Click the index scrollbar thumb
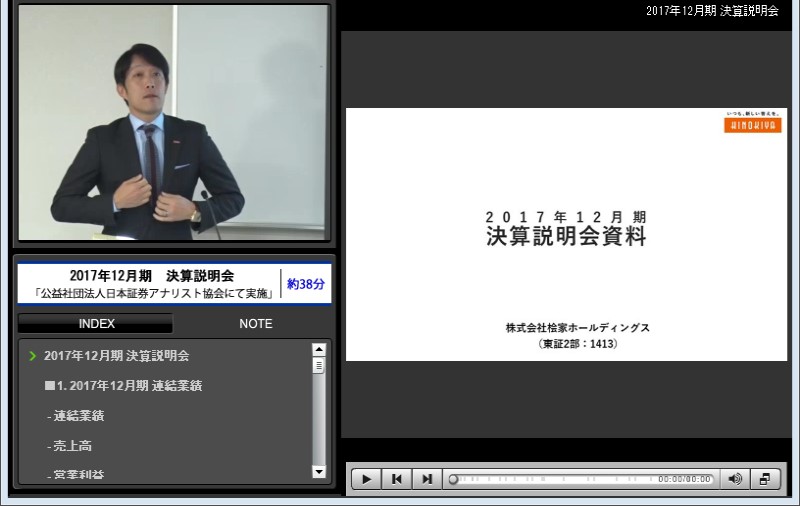The width and height of the screenshot is (800, 506). [319, 366]
